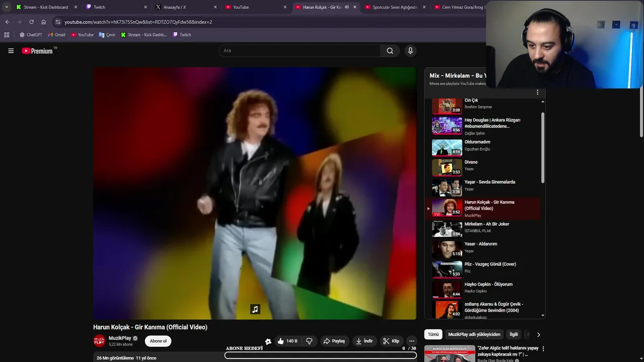View site information icon in address bar
This screenshot has width=644, height=362.
(58, 22)
